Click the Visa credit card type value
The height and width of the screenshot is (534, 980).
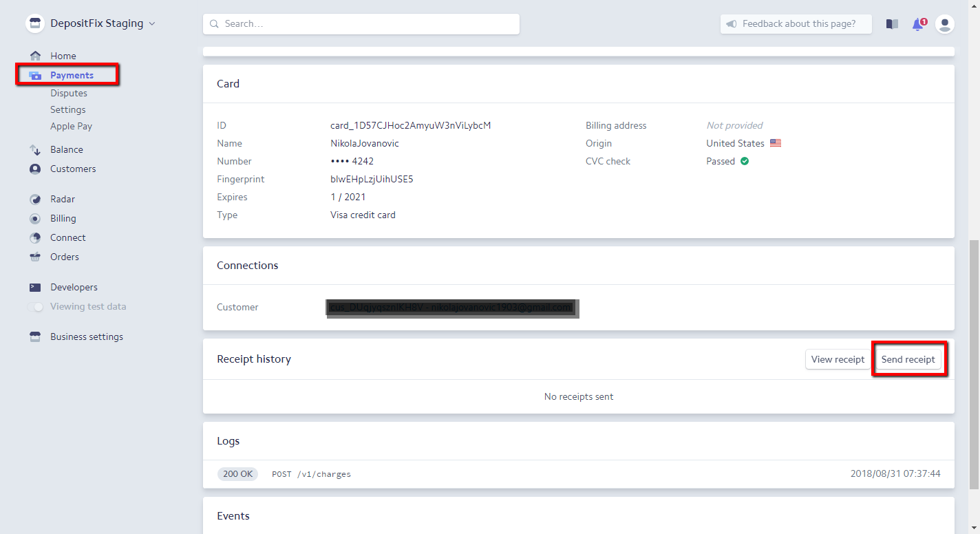point(363,215)
